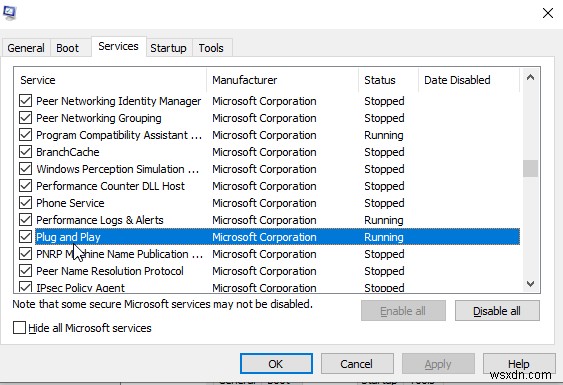Open Help for System Configuration
563x385 pixels.
(519, 364)
